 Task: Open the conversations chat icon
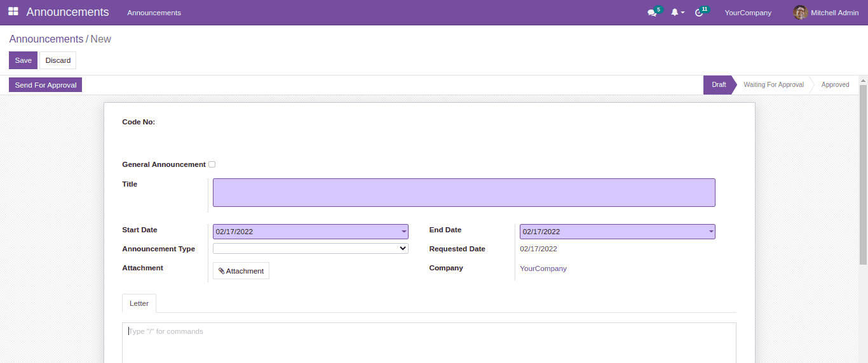click(x=652, y=13)
